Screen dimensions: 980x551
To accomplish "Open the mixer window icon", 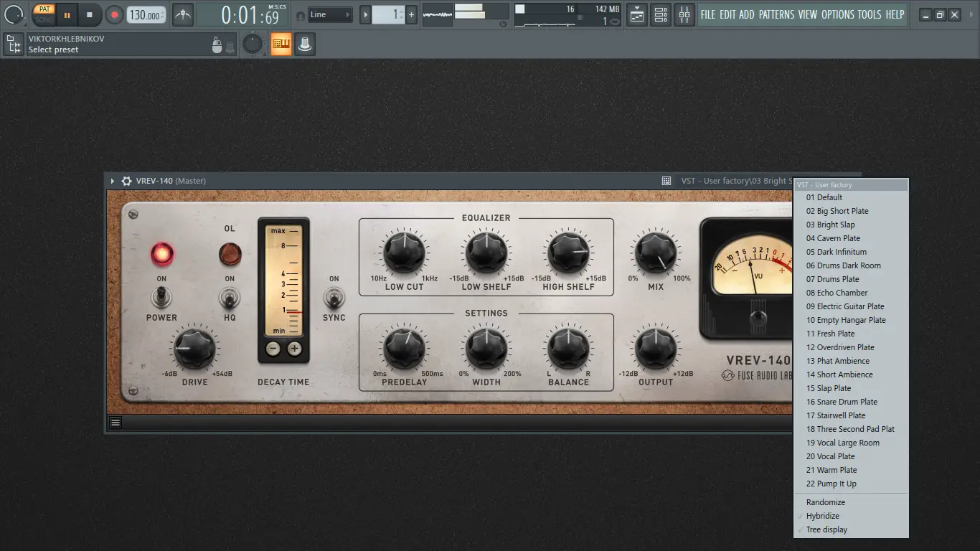I will pos(684,14).
